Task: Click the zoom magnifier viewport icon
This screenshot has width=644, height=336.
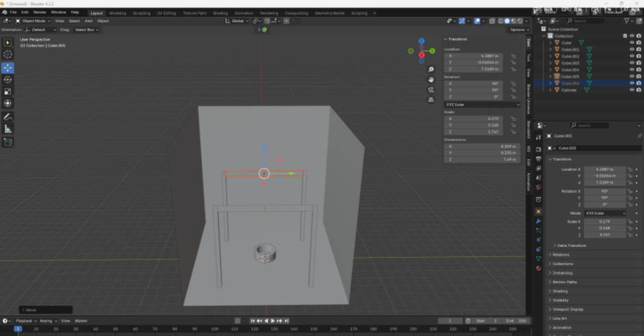Action: pyautogui.click(x=431, y=70)
